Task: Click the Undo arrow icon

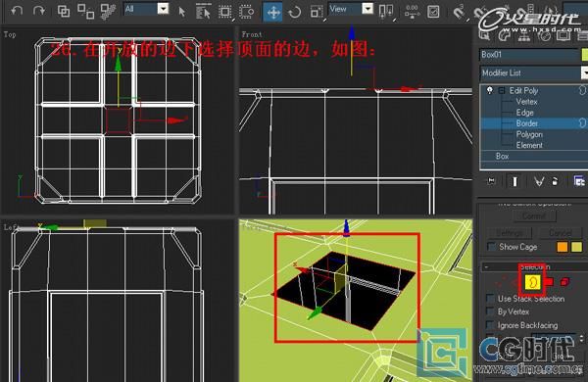Action: (x=16, y=11)
